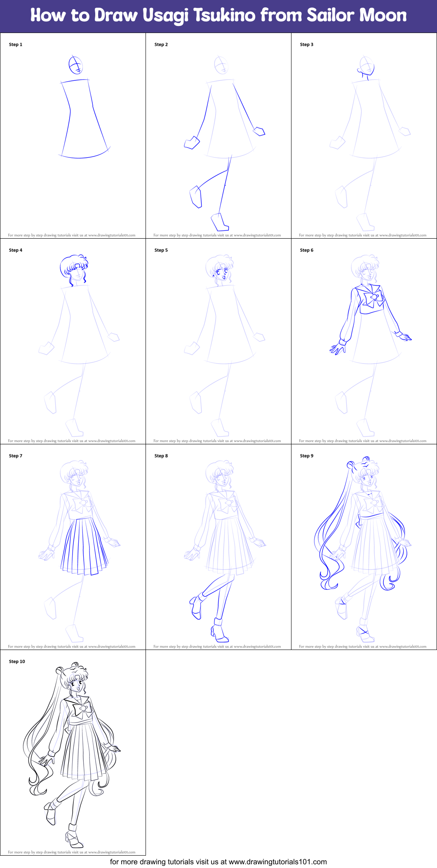Click the Step 3 drawing thumbnail

point(364,136)
